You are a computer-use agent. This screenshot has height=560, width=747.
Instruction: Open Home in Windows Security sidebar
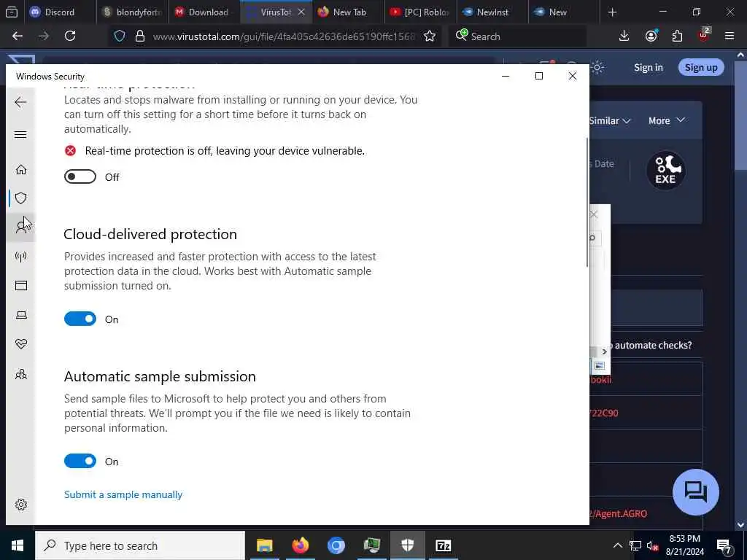point(21,169)
